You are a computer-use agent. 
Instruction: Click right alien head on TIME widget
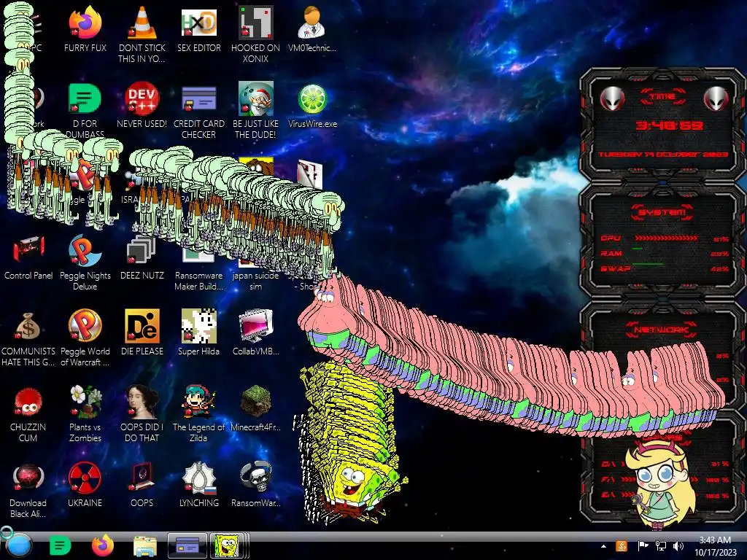[716, 98]
